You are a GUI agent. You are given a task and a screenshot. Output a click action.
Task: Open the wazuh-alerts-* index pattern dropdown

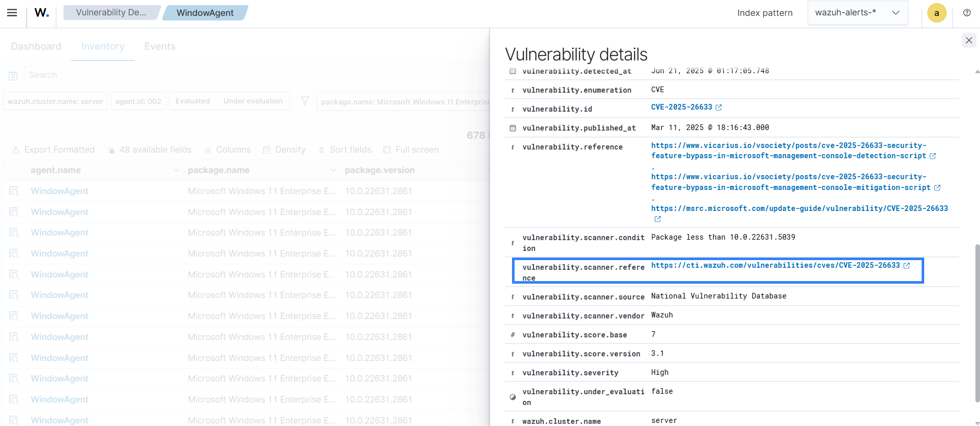(x=857, y=13)
